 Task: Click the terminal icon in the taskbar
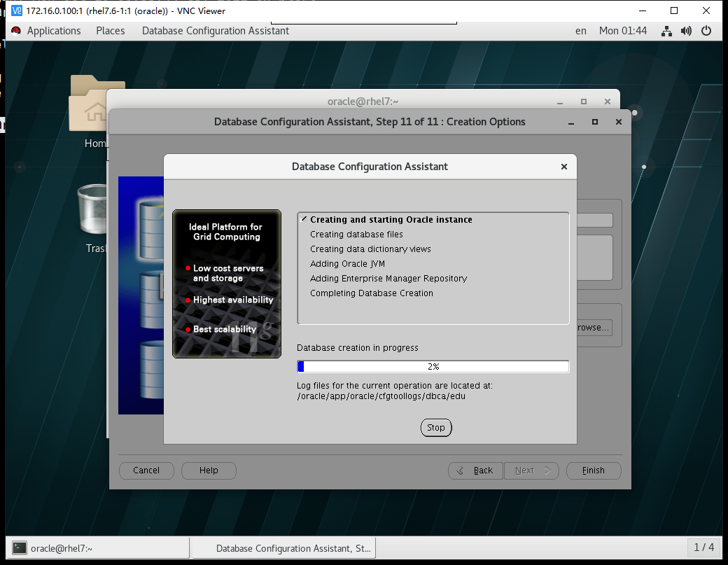[x=20, y=547]
